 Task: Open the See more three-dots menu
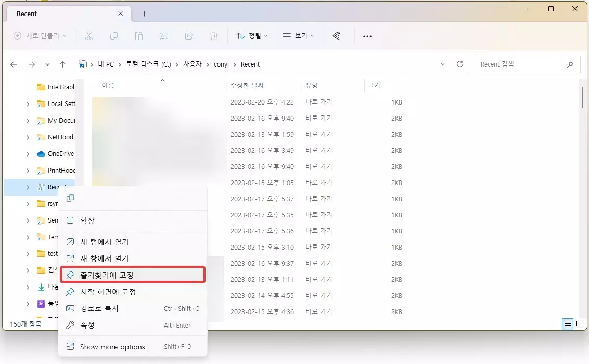(x=367, y=36)
